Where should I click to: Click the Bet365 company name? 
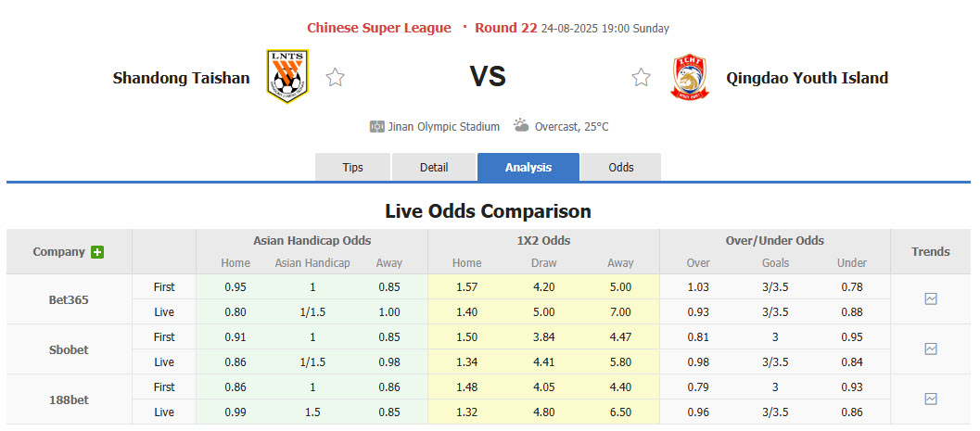point(69,299)
